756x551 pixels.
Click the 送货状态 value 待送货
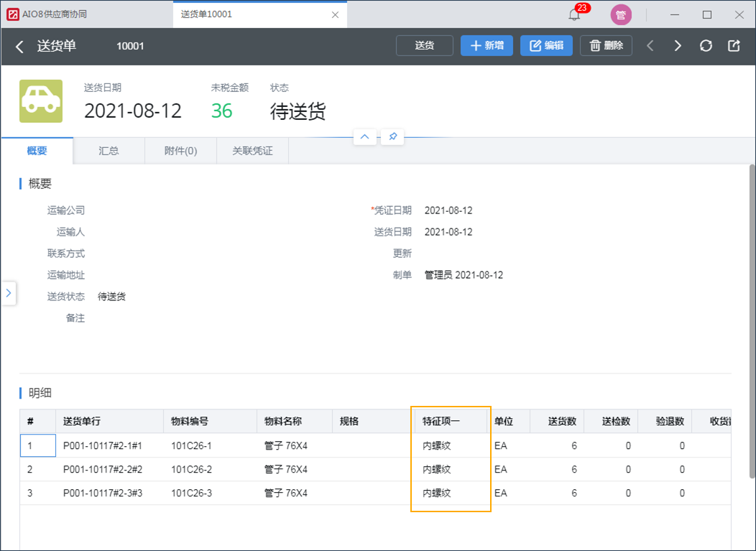(112, 297)
